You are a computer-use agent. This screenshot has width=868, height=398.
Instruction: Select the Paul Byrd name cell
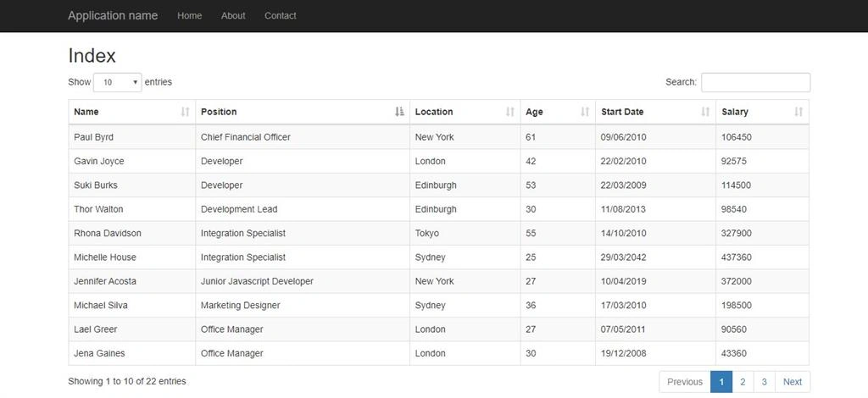click(131, 137)
